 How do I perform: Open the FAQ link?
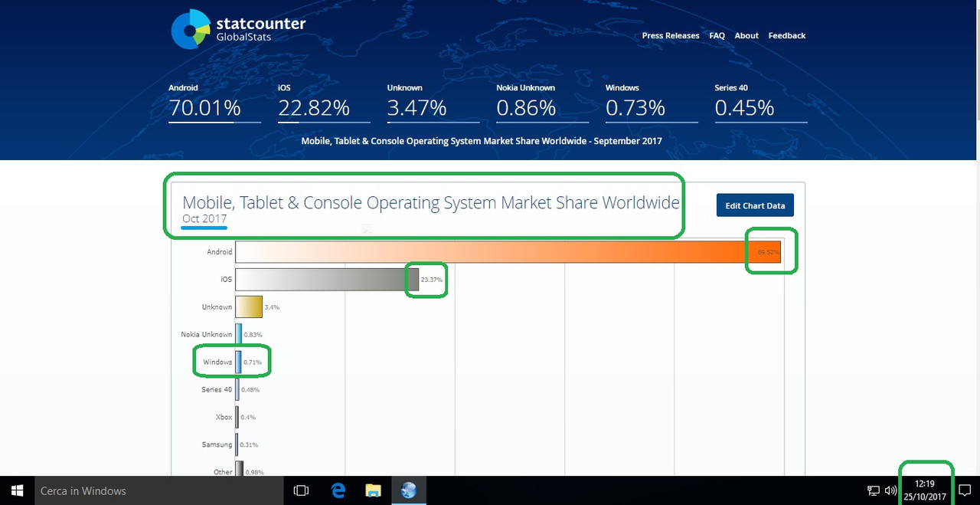click(x=717, y=36)
